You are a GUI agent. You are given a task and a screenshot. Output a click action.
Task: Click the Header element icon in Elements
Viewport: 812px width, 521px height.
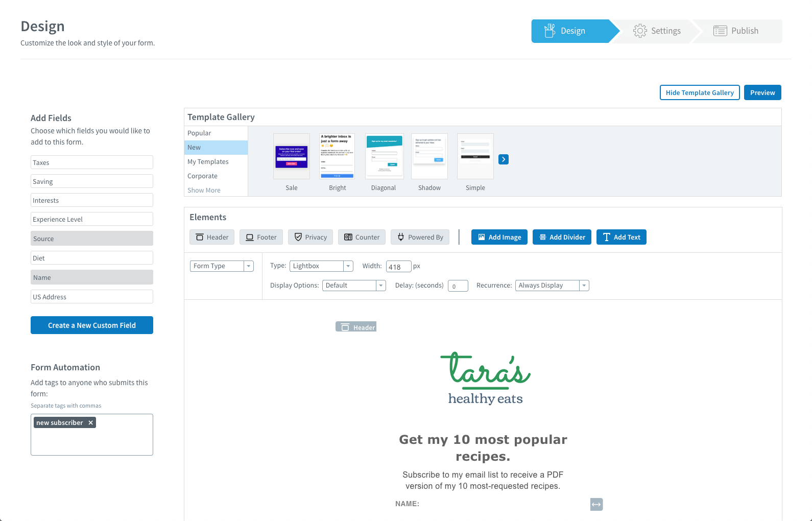pyautogui.click(x=200, y=237)
